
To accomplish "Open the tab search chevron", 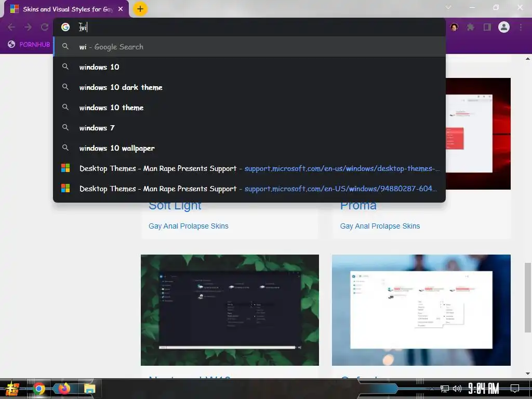I will pos(448,7).
